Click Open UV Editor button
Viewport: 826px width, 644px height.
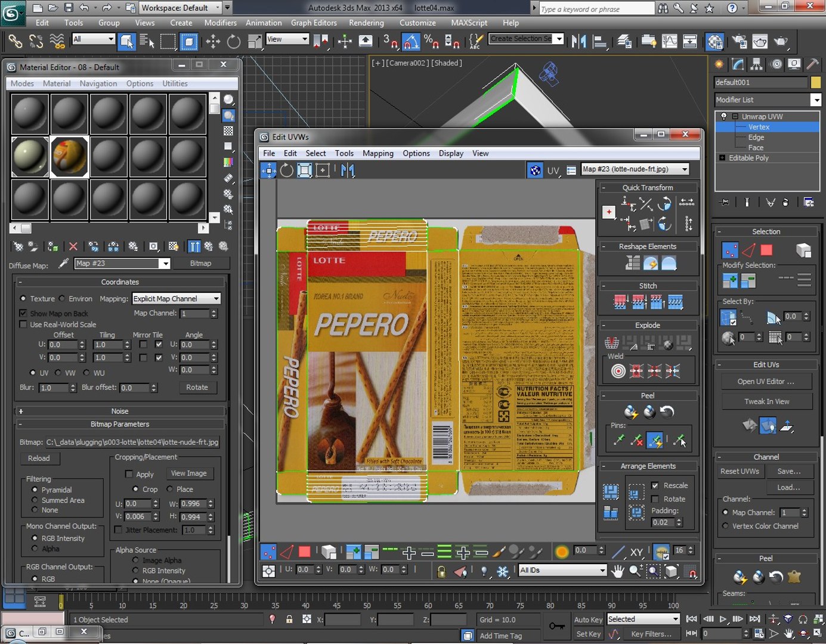click(x=766, y=382)
